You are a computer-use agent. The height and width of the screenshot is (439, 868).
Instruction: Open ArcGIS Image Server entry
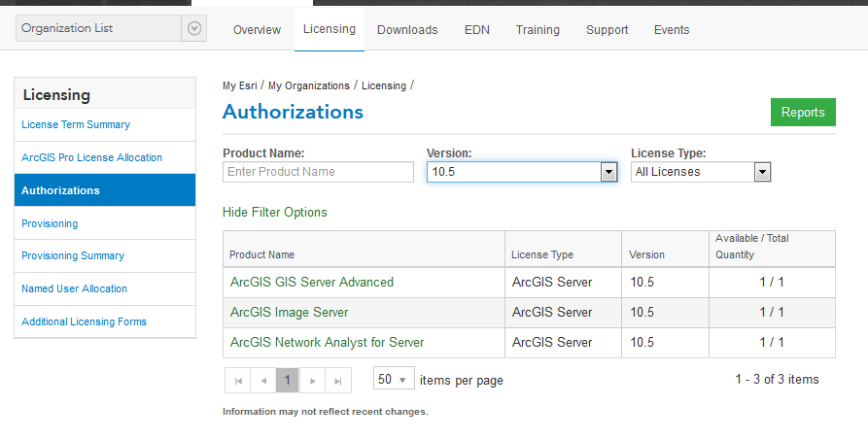point(289,313)
